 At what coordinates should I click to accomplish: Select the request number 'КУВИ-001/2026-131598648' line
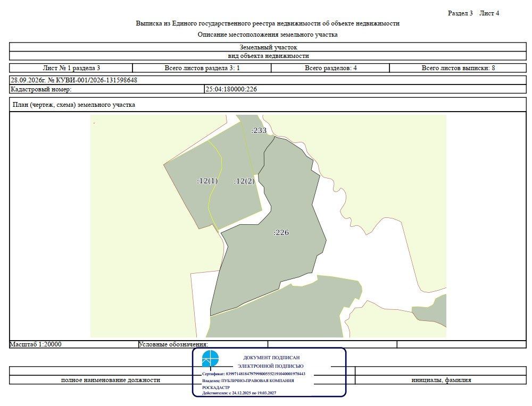coord(268,80)
